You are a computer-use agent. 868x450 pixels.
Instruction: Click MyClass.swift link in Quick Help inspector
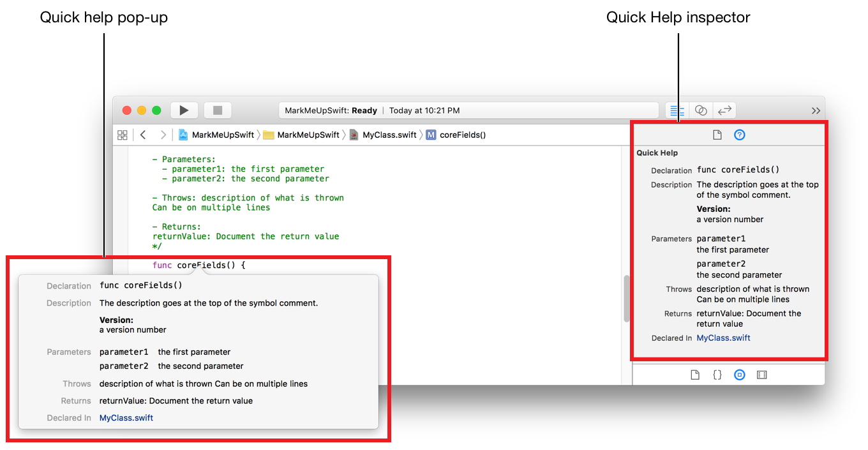(723, 338)
